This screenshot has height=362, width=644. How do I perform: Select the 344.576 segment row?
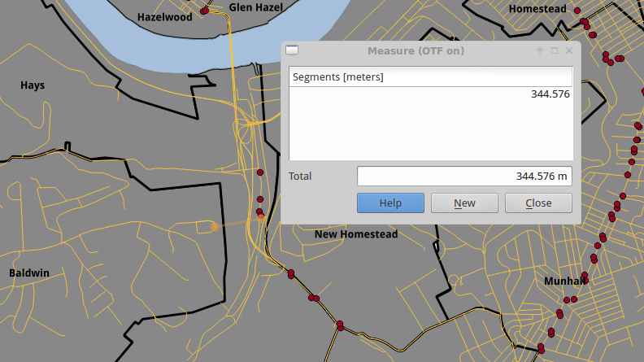pyautogui.click(x=431, y=94)
